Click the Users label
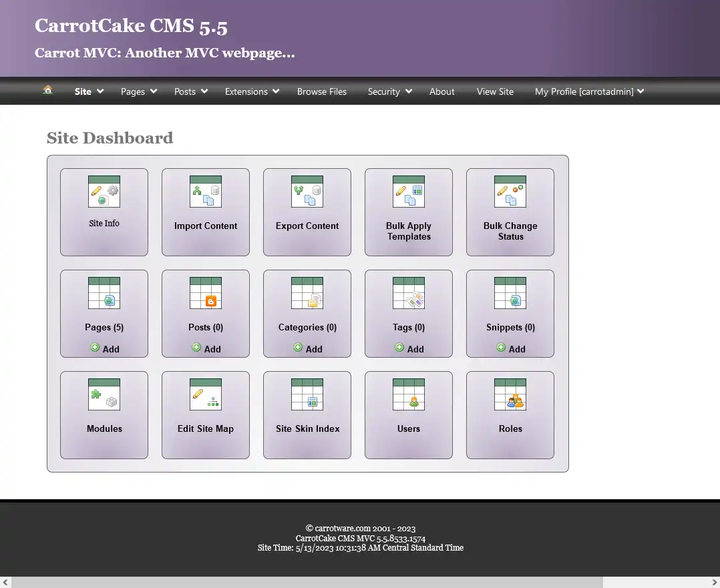This screenshot has width=720, height=588. coord(409,428)
